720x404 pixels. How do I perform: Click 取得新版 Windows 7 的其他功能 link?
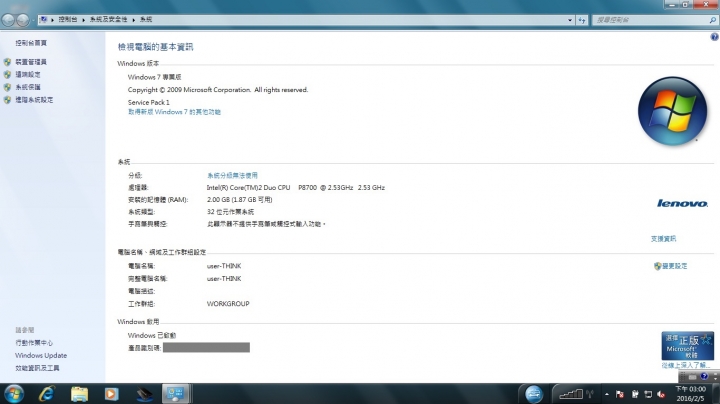pyautogui.click(x=174, y=112)
